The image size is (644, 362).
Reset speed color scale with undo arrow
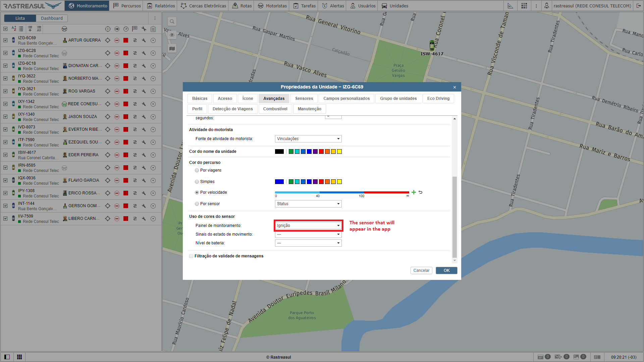pos(421,192)
